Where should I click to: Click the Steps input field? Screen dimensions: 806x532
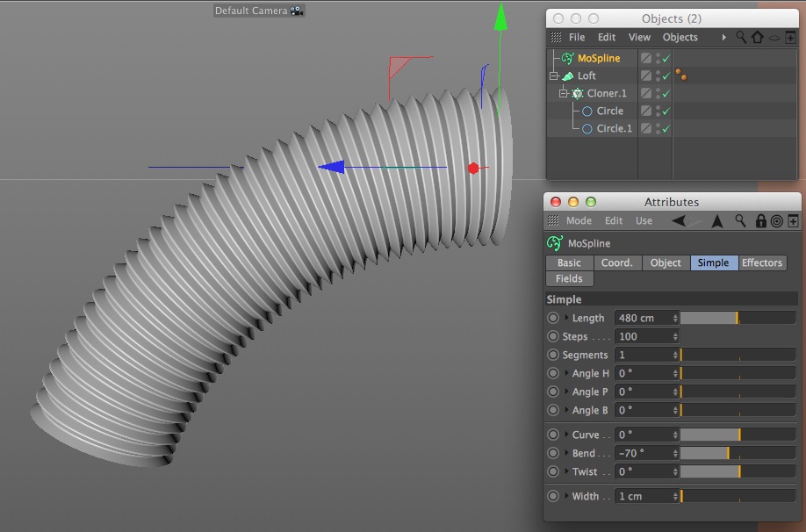[646, 337]
